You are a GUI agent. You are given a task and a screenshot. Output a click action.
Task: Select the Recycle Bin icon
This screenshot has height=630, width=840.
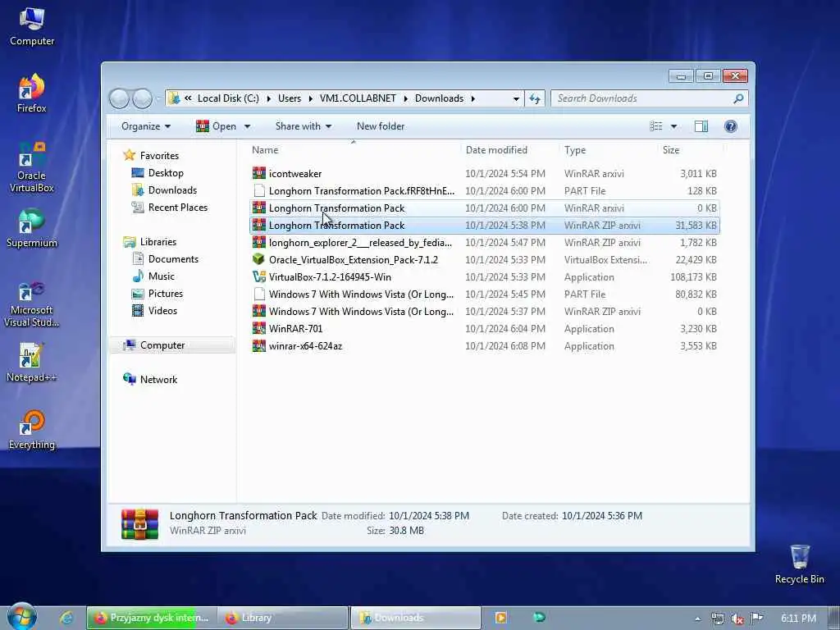pos(799,564)
